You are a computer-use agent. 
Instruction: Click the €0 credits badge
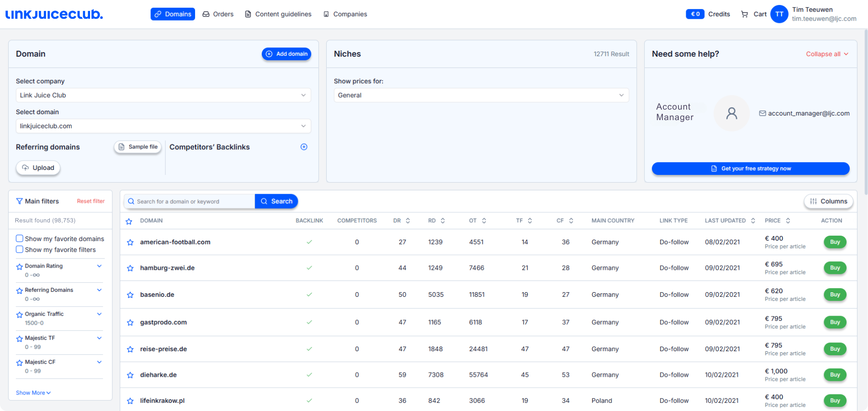click(695, 14)
